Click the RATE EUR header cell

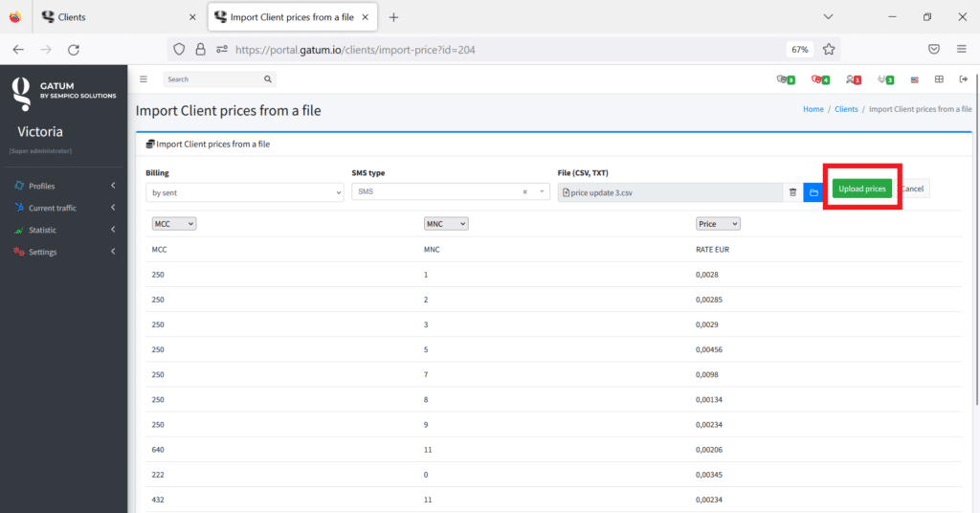pos(712,249)
